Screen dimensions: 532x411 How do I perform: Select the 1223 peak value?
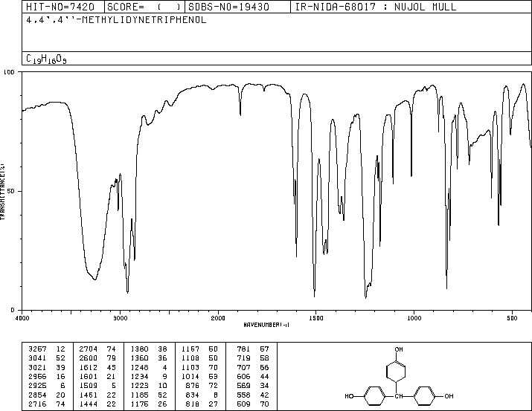point(139,386)
